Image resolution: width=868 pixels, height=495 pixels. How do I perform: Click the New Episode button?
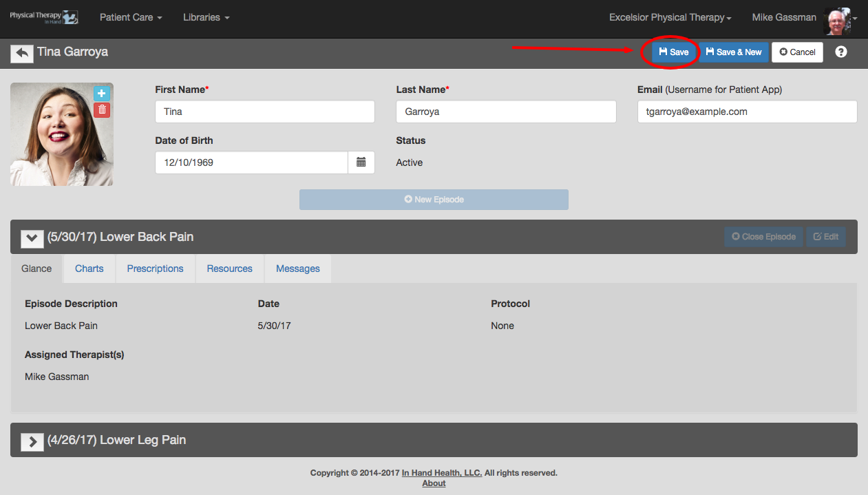click(434, 200)
